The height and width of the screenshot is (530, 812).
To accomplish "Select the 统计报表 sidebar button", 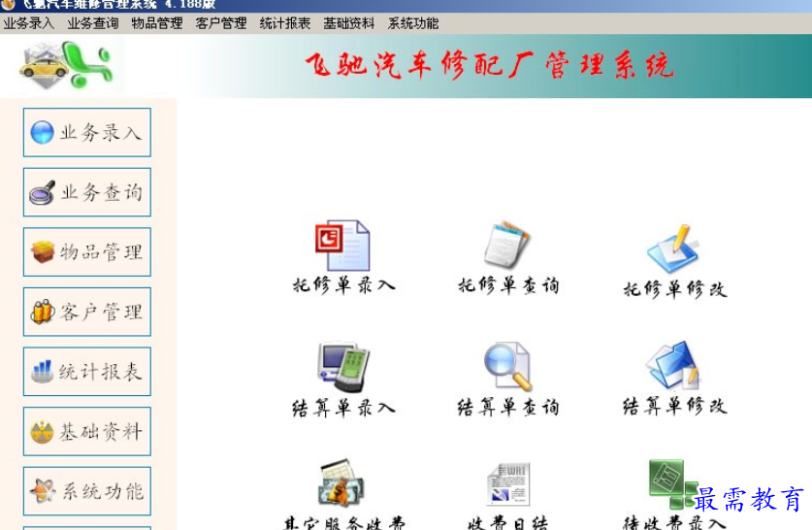I will click(x=87, y=372).
